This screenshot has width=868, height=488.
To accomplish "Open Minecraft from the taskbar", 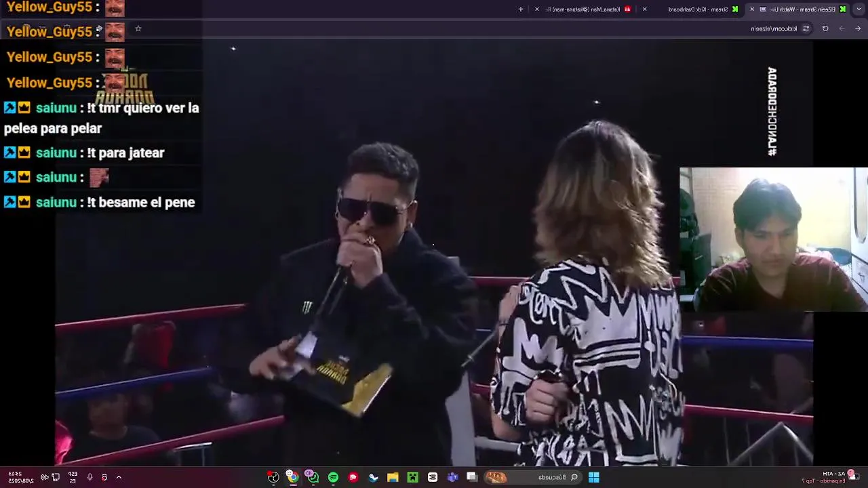I will (x=412, y=477).
